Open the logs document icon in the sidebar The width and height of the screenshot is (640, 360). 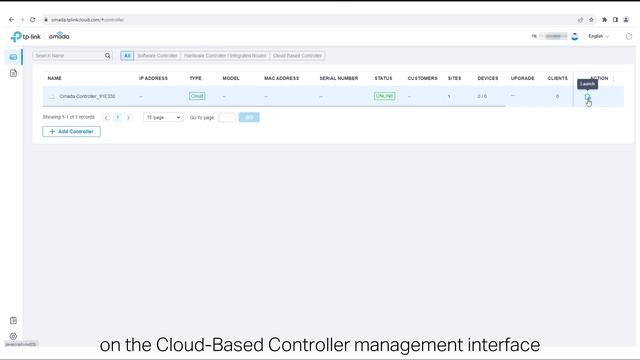coord(13,73)
